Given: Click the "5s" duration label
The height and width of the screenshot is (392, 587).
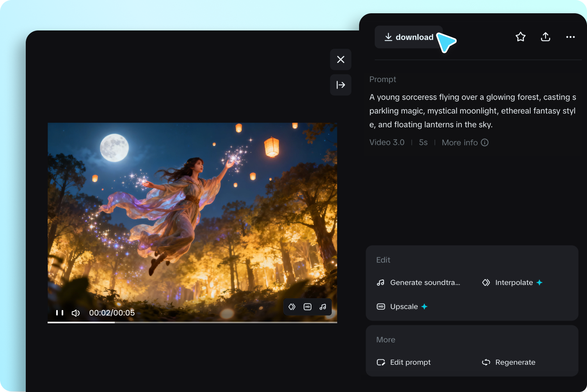Looking at the screenshot, I should click(x=423, y=143).
